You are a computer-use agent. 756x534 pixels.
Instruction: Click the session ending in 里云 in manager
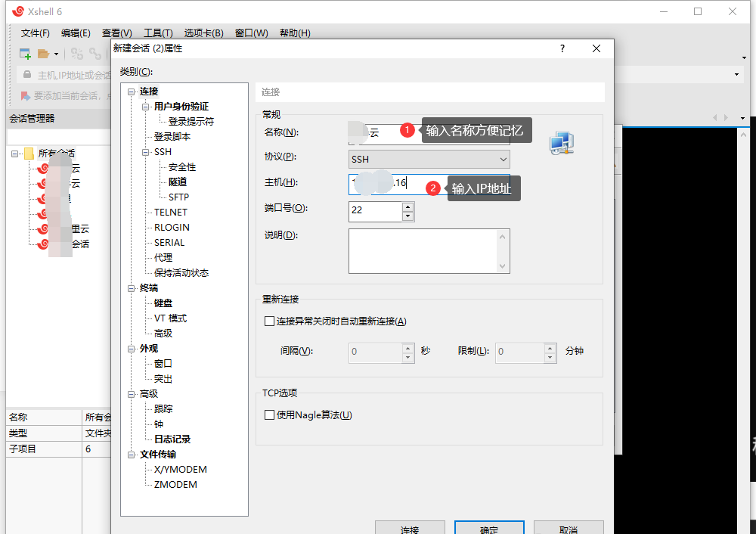point(64,229)
